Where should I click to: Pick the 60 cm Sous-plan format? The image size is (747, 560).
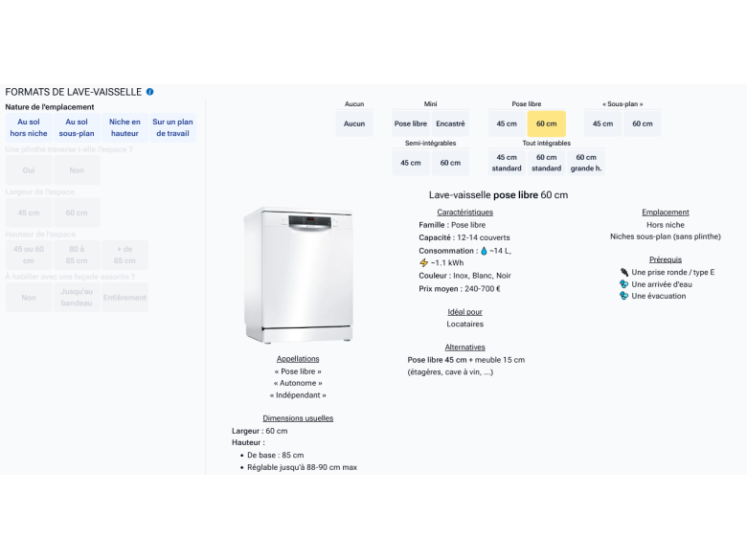pyautogui.click(x=642, y=123)
